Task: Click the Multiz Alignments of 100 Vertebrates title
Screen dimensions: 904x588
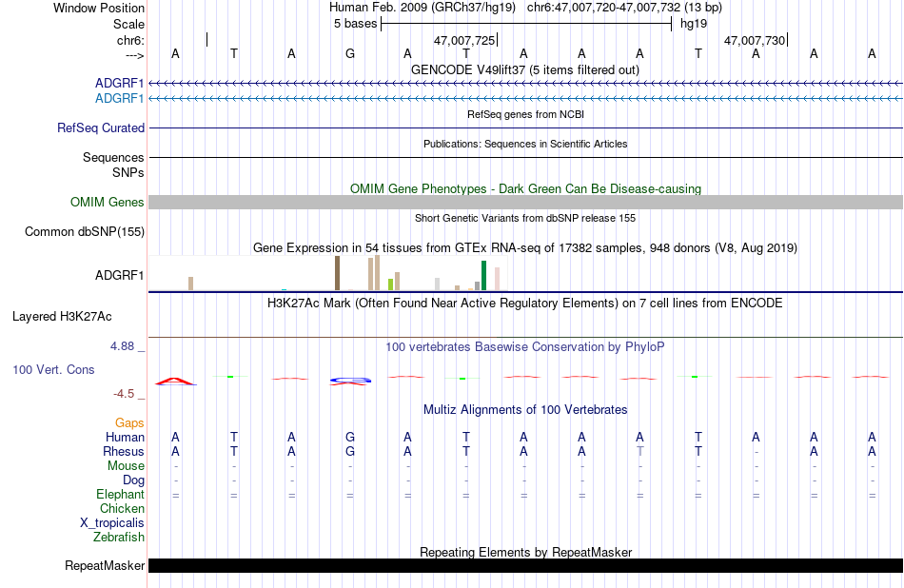Action: [525, 410]
